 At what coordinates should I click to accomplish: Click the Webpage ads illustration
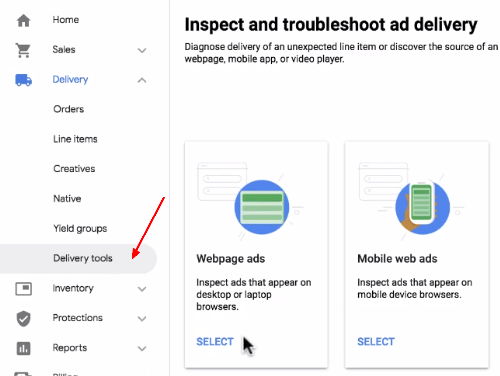click(250, 201)
